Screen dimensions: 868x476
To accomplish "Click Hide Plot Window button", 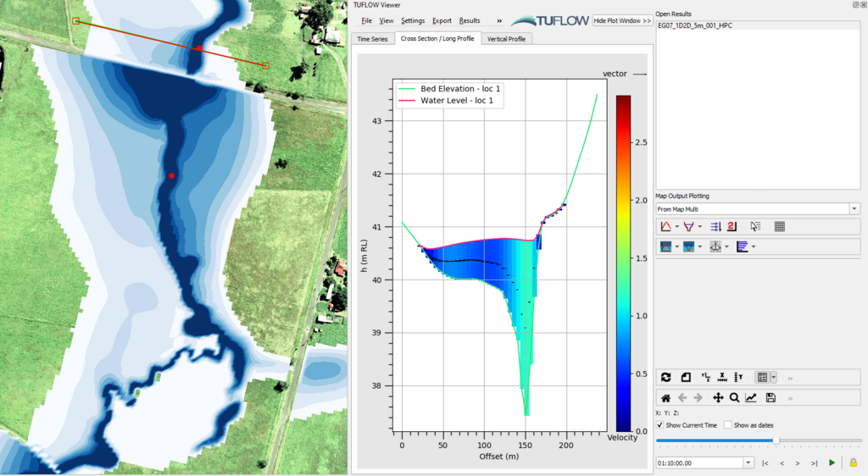I will tap(622, 20).
